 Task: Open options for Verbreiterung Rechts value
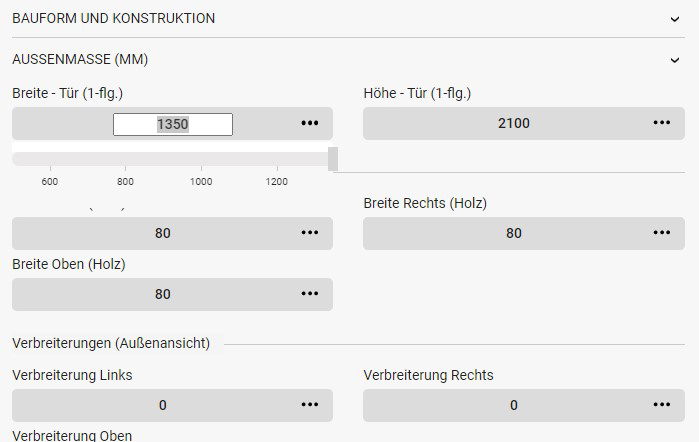coord(661,405)
